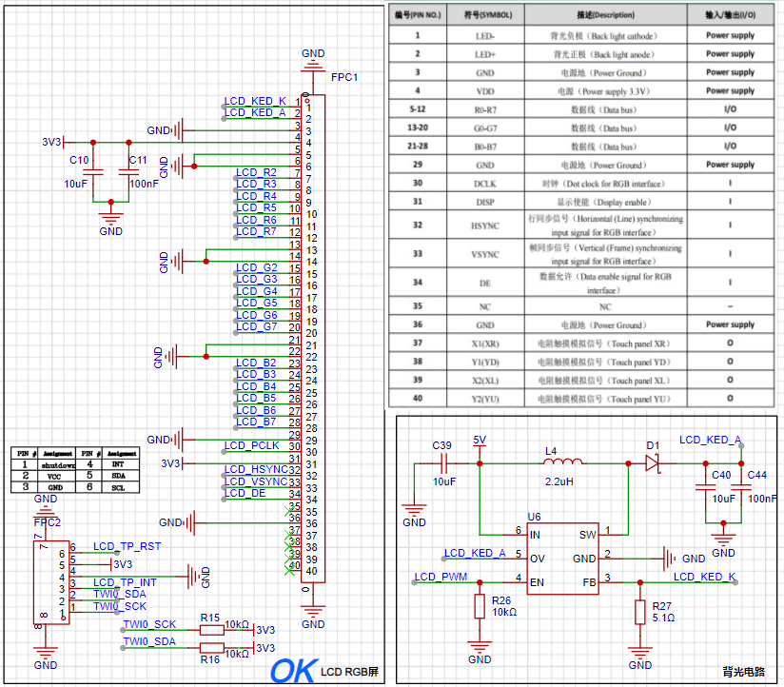This screenshot has width=784, height=687.
Task: Select the no-connect cross on FPC1 pin 40
Action: (289, 570)
